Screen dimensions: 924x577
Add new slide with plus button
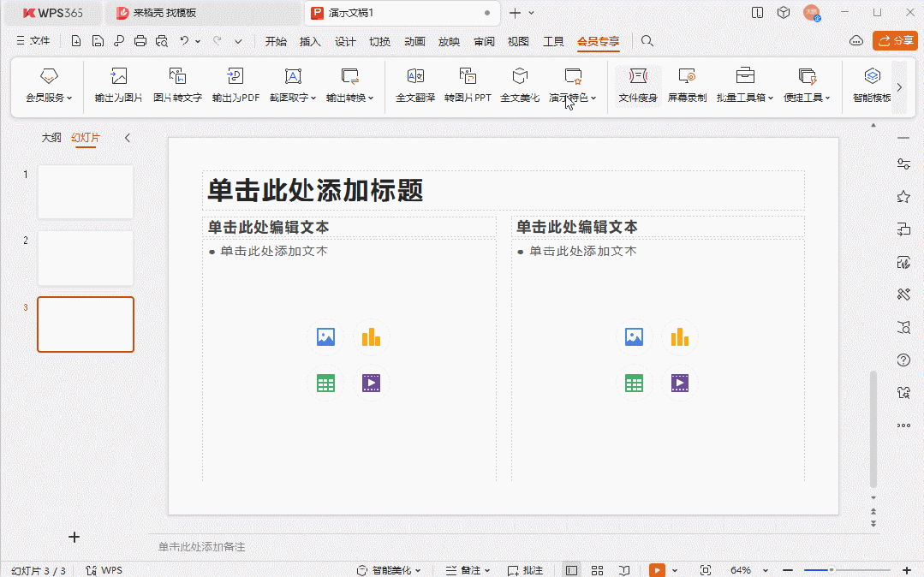(x=75, y=537)
